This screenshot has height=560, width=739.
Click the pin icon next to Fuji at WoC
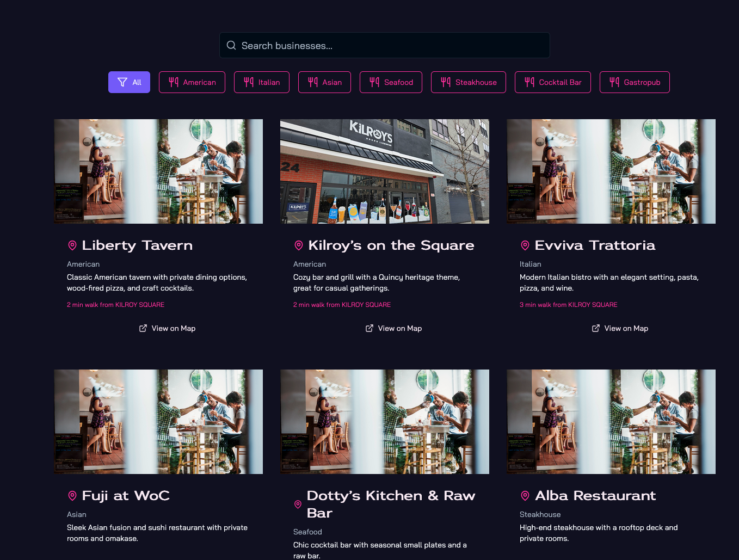point(72,496)
